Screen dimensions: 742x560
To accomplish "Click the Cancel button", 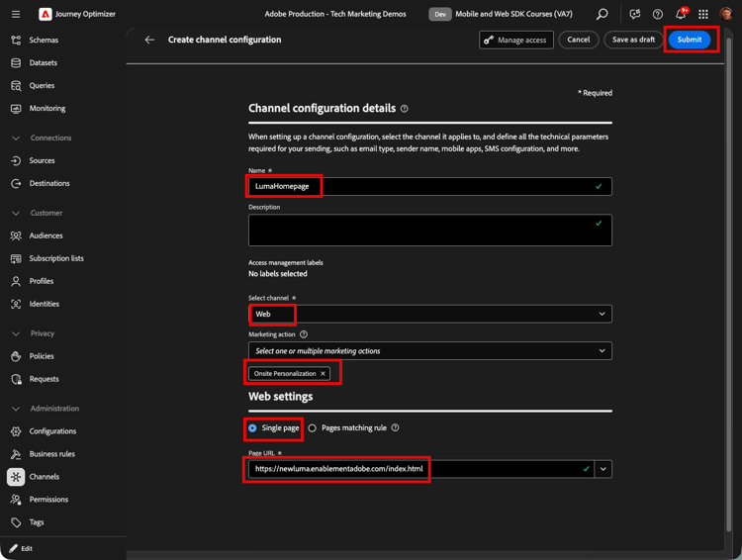I will 579,40.
